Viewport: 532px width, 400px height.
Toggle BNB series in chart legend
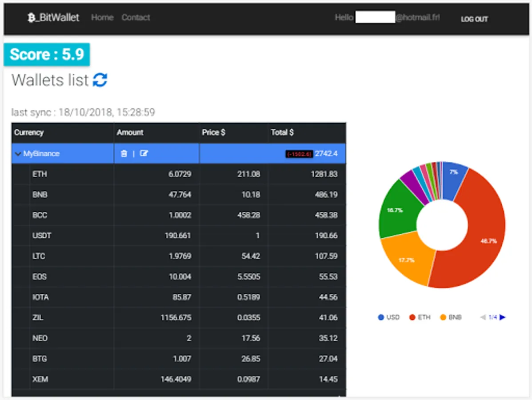click(x=451, y=317)
